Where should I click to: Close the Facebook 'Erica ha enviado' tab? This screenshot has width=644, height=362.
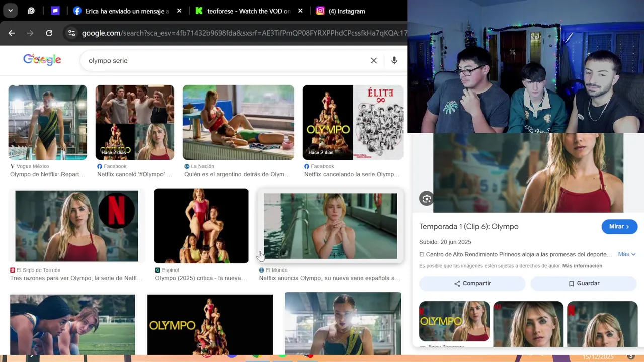pos(179,11)
